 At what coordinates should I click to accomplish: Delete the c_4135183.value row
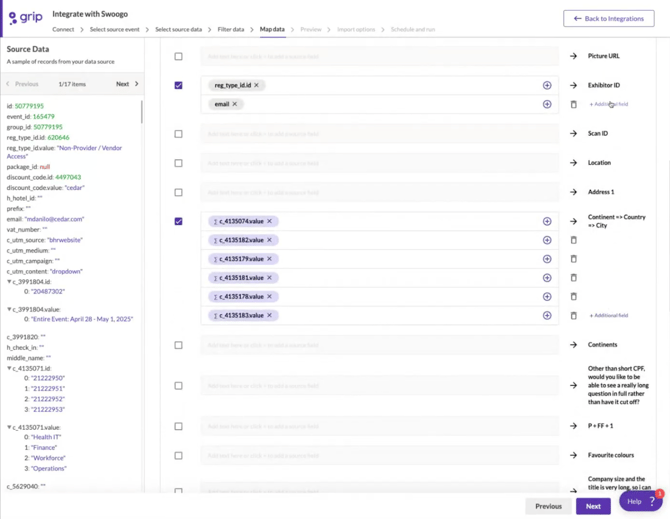coord(573,315)
